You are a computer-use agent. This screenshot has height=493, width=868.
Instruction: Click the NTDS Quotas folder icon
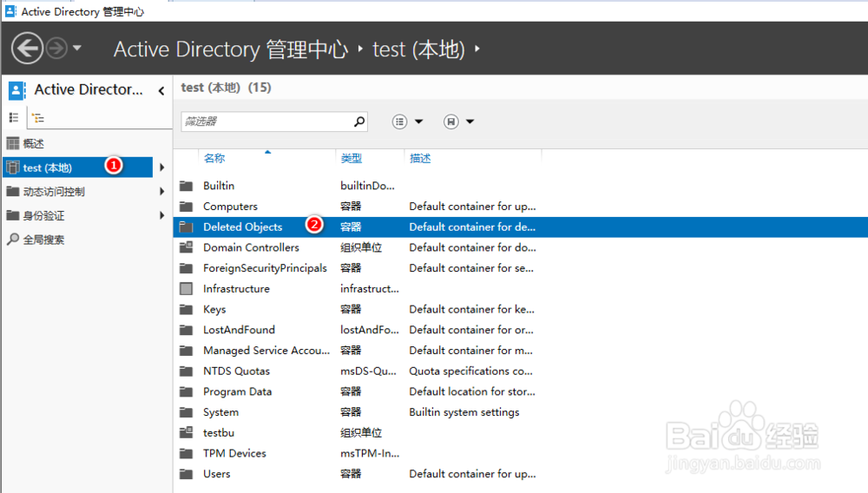point(186,371)
